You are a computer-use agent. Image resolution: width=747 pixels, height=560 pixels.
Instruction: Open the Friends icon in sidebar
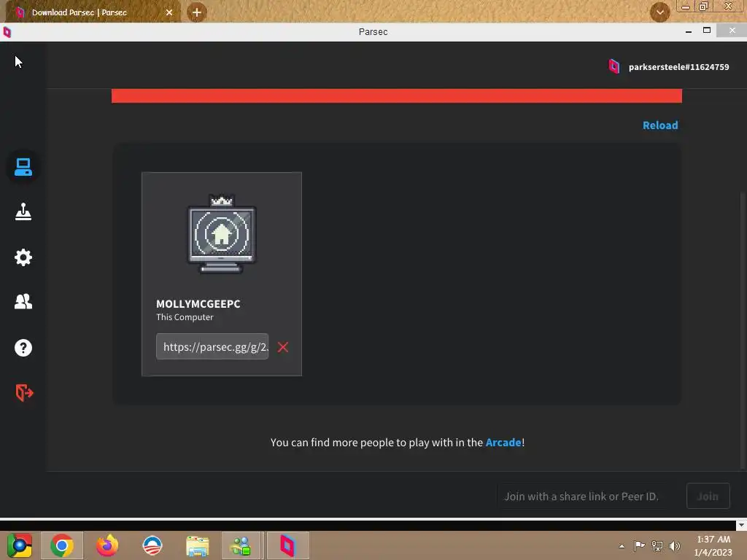(x=23, y=301)
